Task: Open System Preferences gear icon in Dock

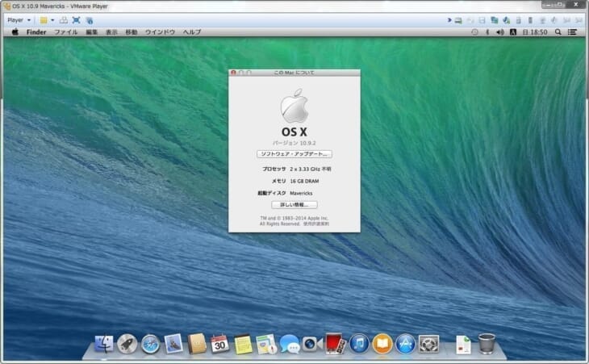Action: (428, 344)
